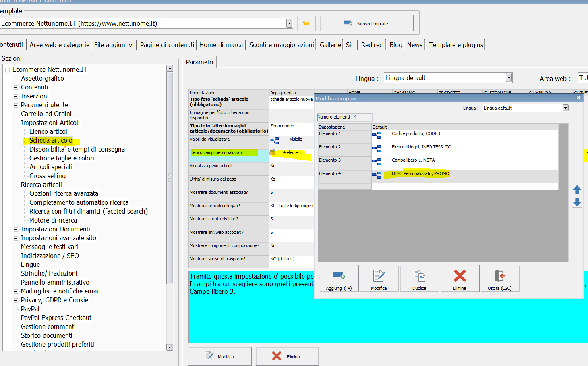This screenshot has height=366, width=588.
Task: Click the Nuovo template button
Action: (366, 24)
